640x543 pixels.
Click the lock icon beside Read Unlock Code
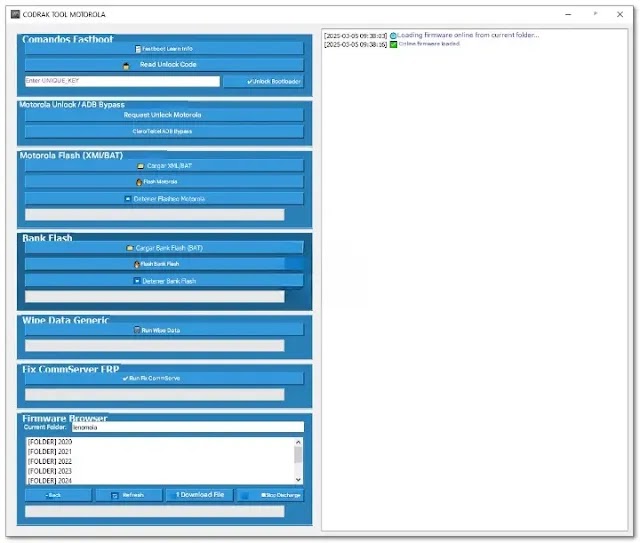(x=126, y=66)
